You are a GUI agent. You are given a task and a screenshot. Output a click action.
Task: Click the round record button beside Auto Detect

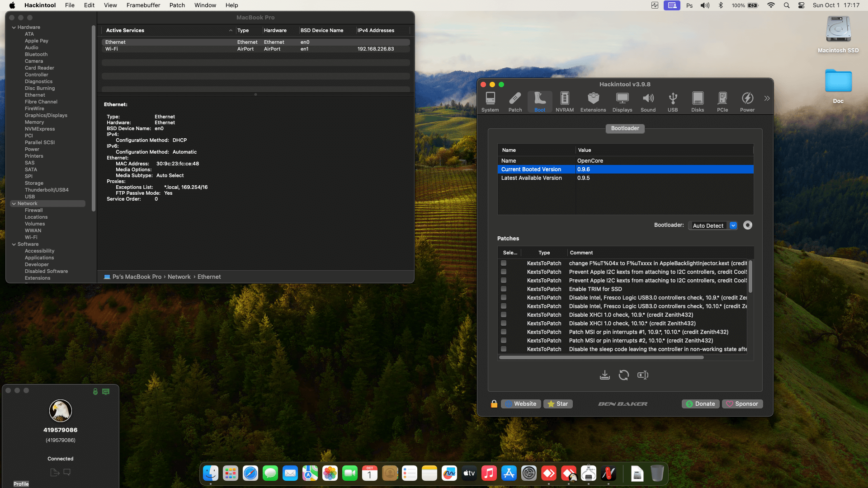click(x=748, y=225)
